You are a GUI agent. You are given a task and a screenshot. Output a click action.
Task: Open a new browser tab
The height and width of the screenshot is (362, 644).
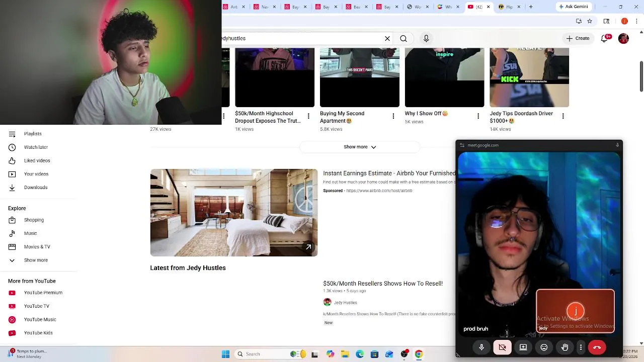click(531, 7)
